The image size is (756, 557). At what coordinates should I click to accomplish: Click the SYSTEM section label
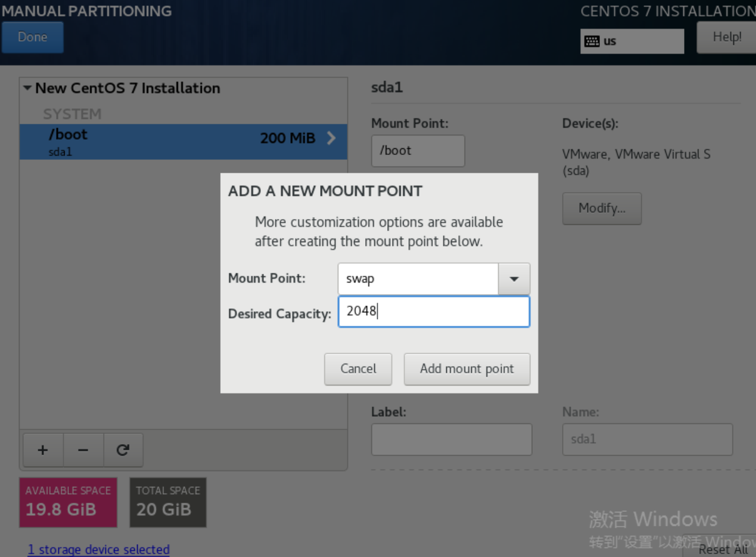(x=72, y=114)
